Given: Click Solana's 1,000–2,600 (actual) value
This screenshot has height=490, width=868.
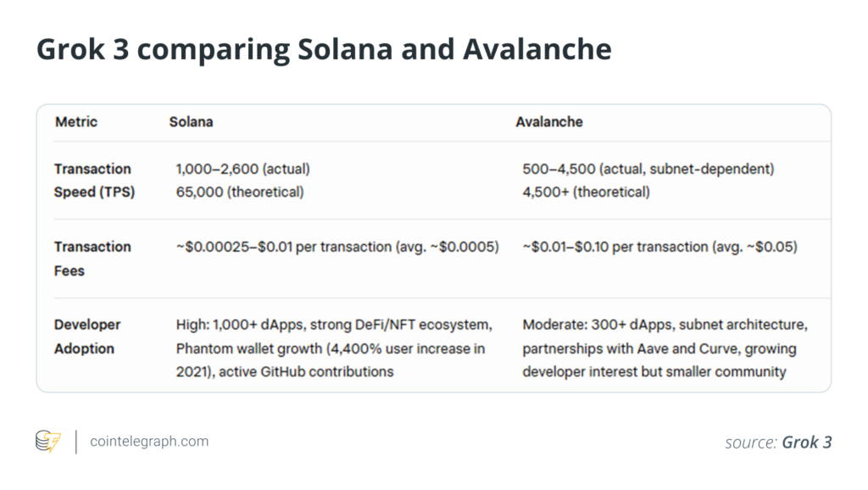Looking at the screenshot, I should pyautogui.click(x=243, y=169).
